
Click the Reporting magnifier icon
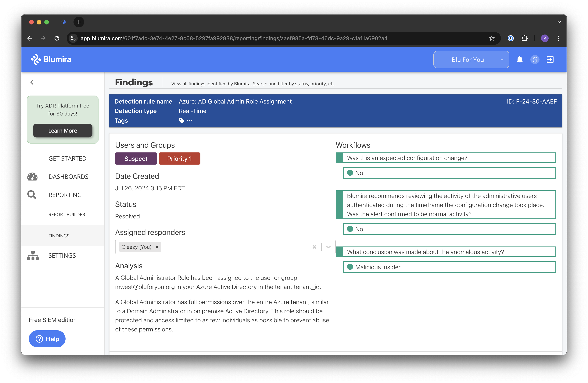(32, 195)
